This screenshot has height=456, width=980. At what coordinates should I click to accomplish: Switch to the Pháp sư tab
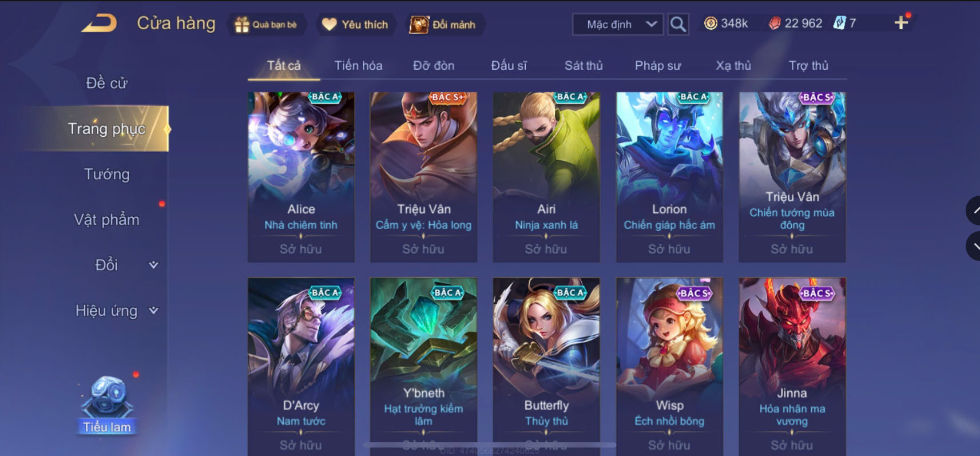tap(658, 65)
